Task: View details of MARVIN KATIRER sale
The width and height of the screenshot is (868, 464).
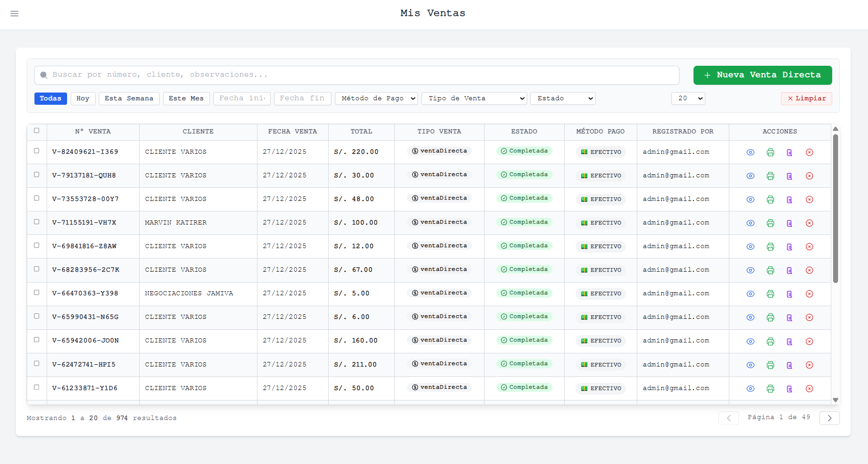Action: click(751, 223)
